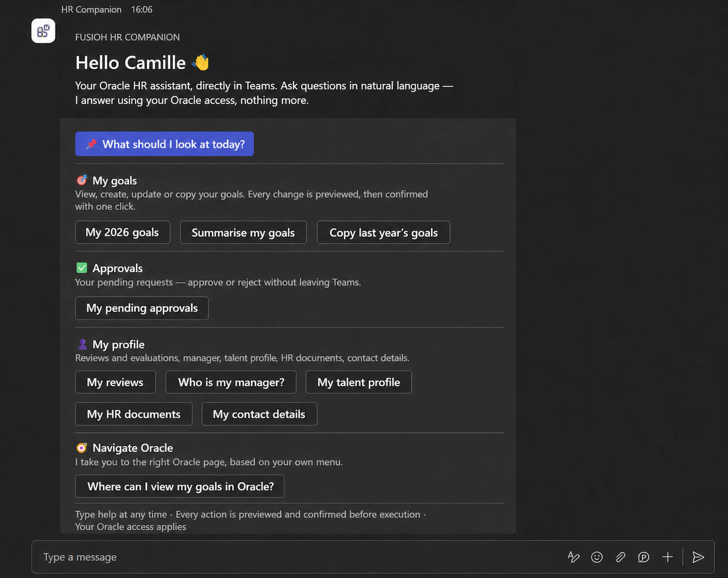This screenshot has width=728, height=578.
Task: Choose "Summarise my goals"
Action: (x=243, y=232)
